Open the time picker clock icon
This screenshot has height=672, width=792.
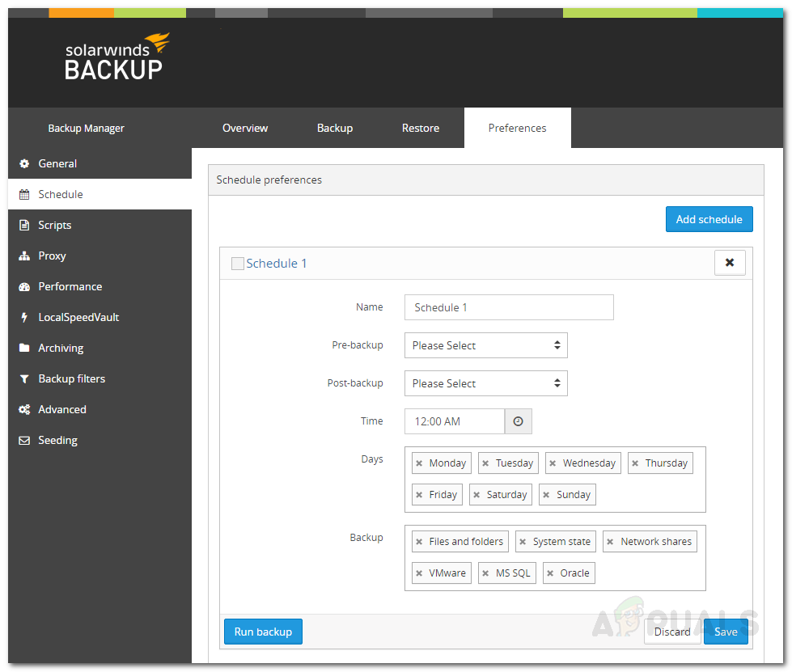pos(519,421)
